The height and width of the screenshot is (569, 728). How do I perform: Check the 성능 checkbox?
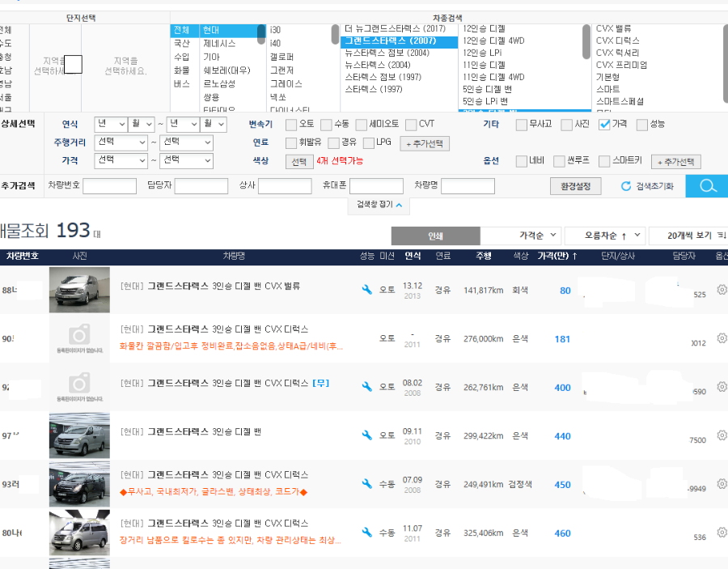point(642,125)
